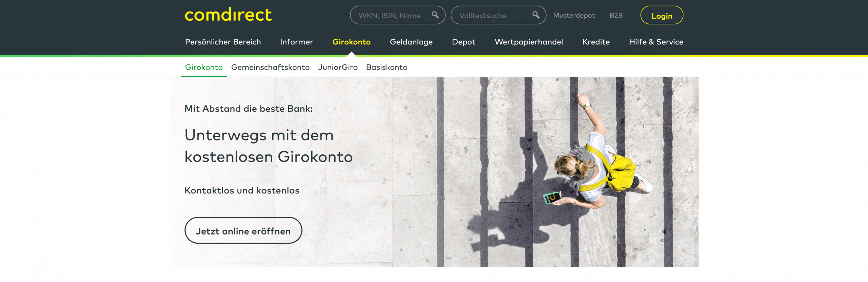Open the Depot menu
This screenshot has height=282, width=868.
[463, 42]
